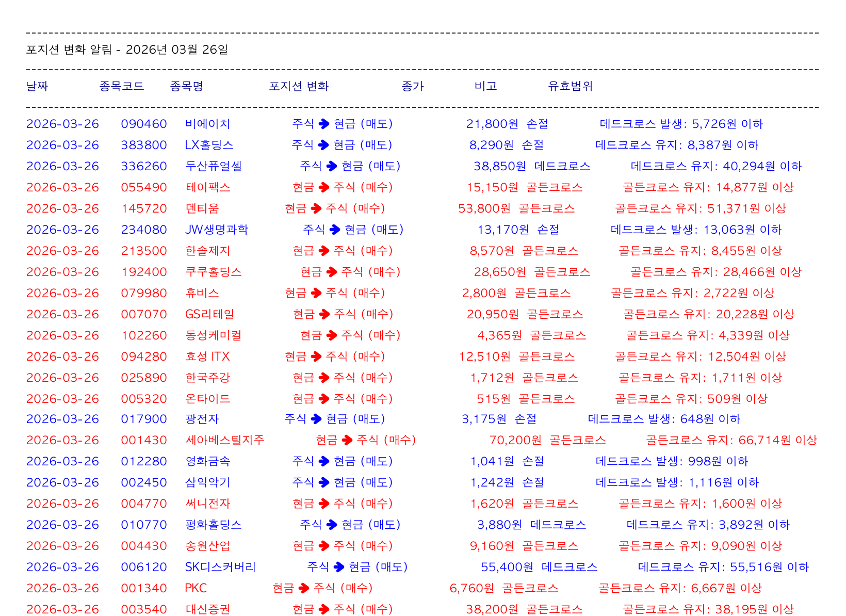Click the red arrow in the PKC row
846x616 pixels.
click(x=304, y=588)
